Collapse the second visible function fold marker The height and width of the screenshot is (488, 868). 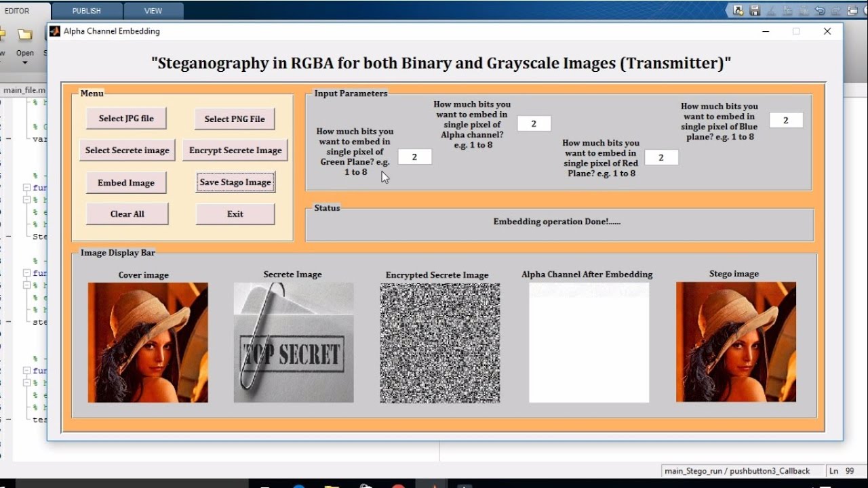(x=26, y=273)
